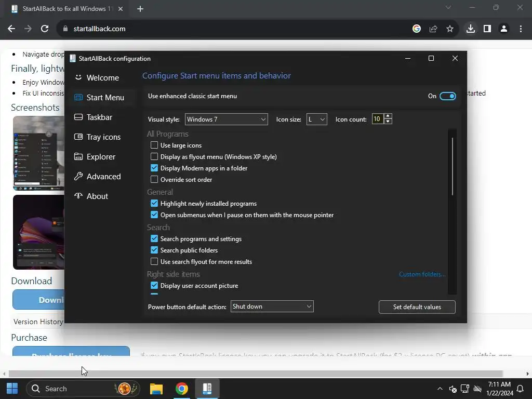Open the Welcome section smiley icon
This screenshot has width=532, height=399.
[78, 77]
